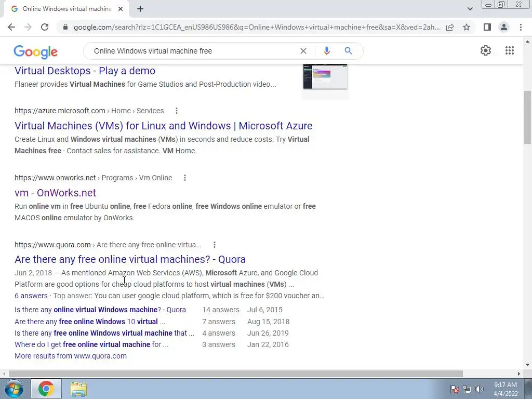Open options for the Azure result
532x399 pixels.
[x=177, y=111]
